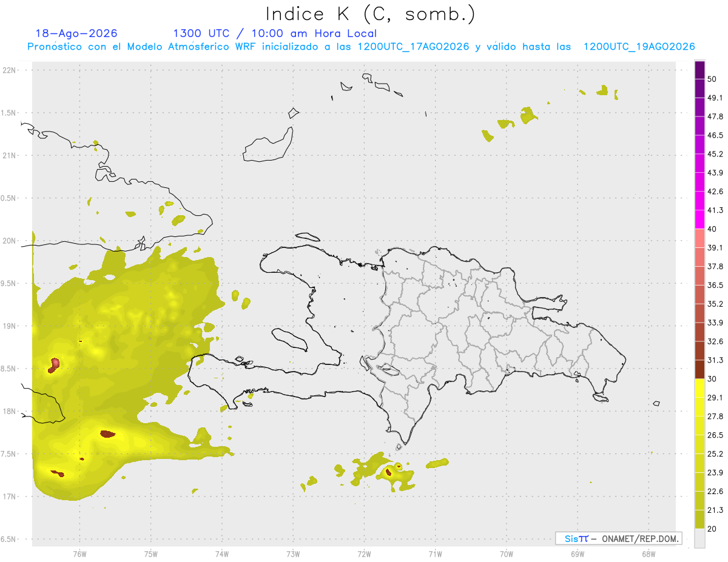Select the bright yellow swatch between 29.1 and 30
728x562 pixels.
coord(699,389)
